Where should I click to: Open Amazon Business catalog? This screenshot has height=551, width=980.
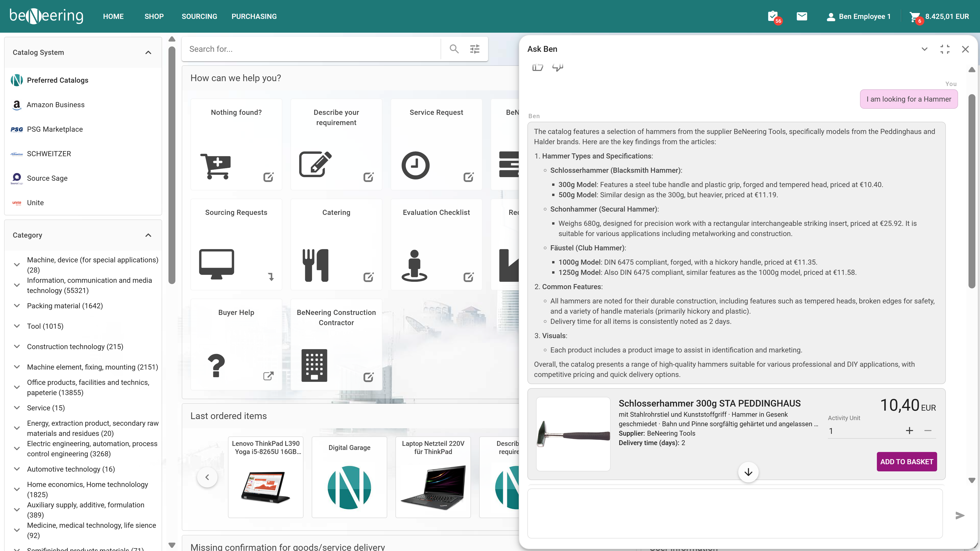point(56,105)
